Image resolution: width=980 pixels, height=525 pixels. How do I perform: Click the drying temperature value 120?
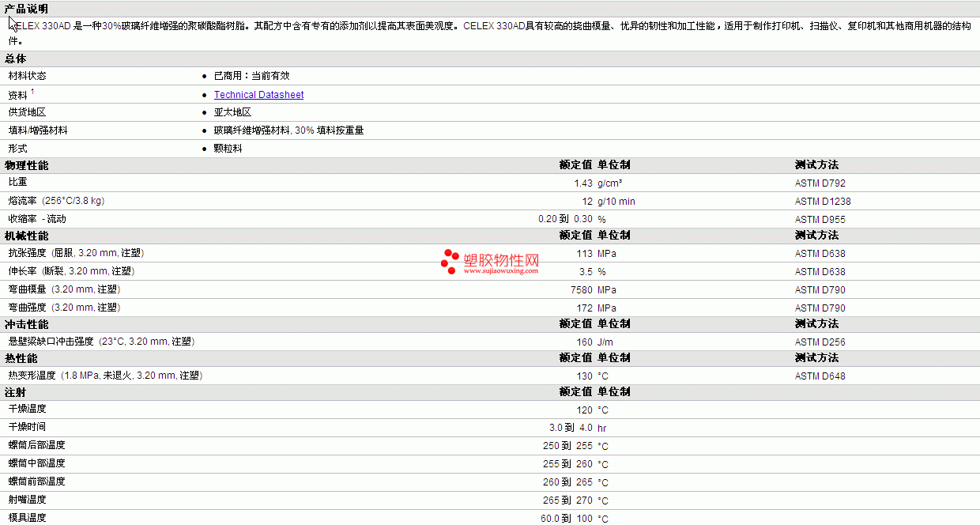(585, 410)
